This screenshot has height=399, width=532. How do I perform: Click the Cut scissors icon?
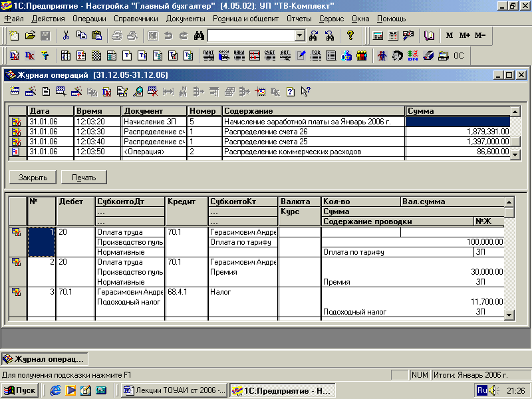pyautogui.click(x=66, y=35)
